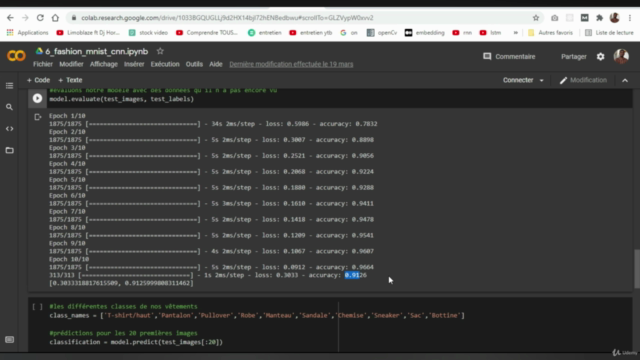Open the code snippets sidebar panel
This screenshot has height=360, width=640.
(x=9, y=129)
